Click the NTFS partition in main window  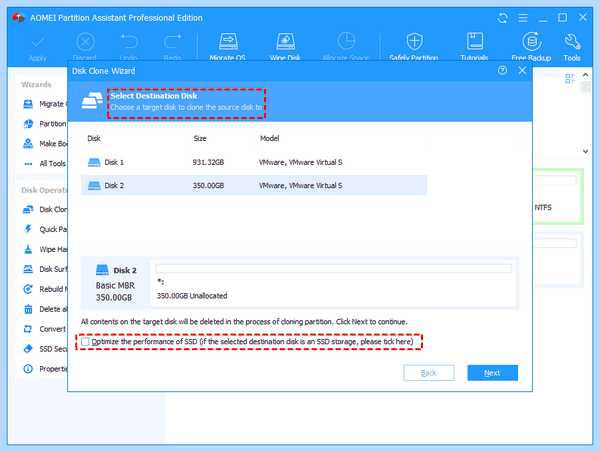[x=558, y=197]
